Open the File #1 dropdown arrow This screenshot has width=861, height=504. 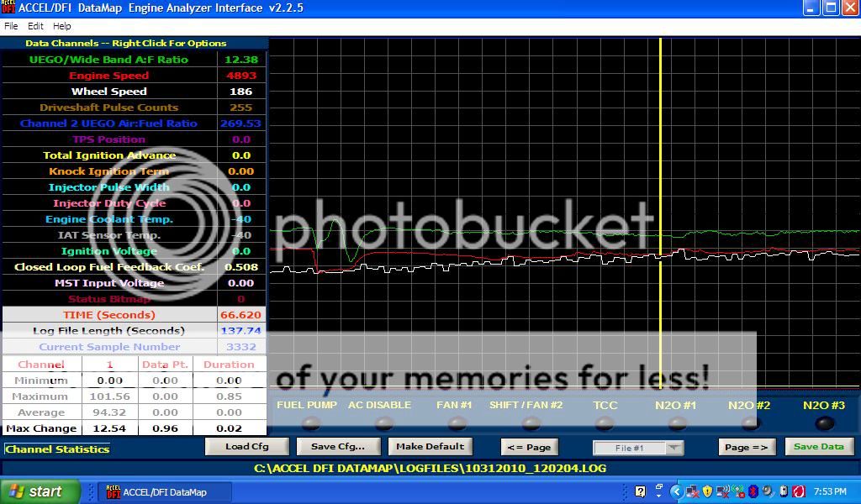[673, 448]
